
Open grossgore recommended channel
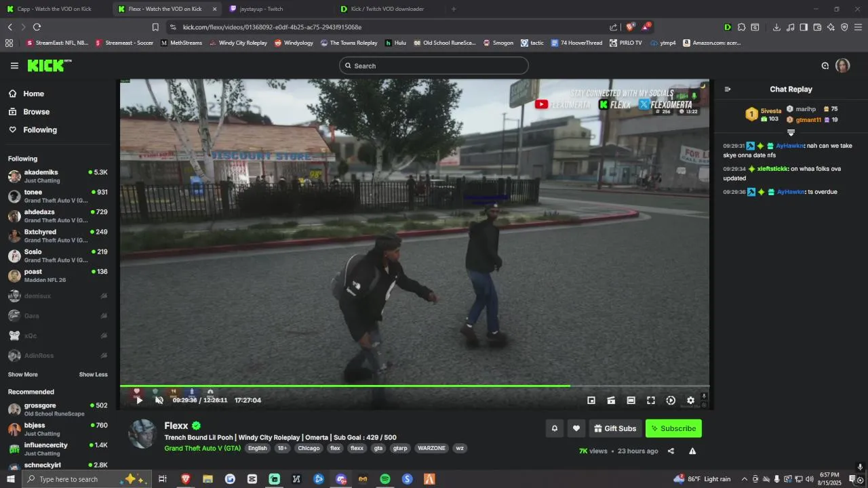58,409
